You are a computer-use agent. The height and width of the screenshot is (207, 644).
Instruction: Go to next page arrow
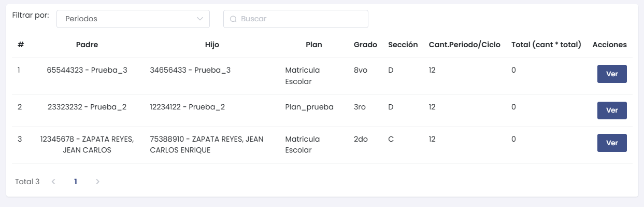tap(98, 182)
